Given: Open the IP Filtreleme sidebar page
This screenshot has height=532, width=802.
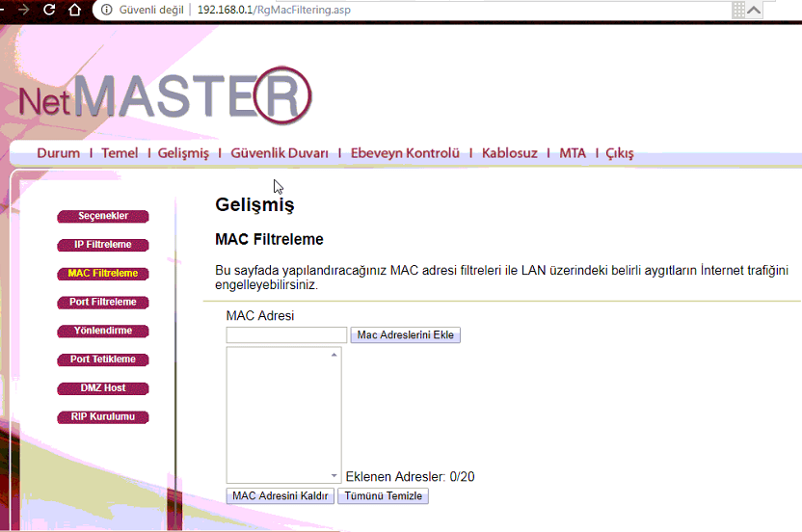Looking at the screenshot, I should point(103,245).
